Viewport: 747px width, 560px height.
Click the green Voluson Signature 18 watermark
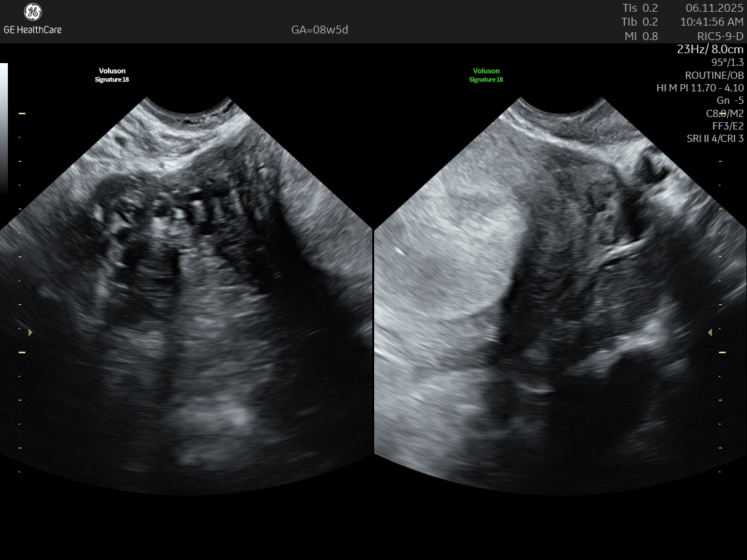click(486, 74)
